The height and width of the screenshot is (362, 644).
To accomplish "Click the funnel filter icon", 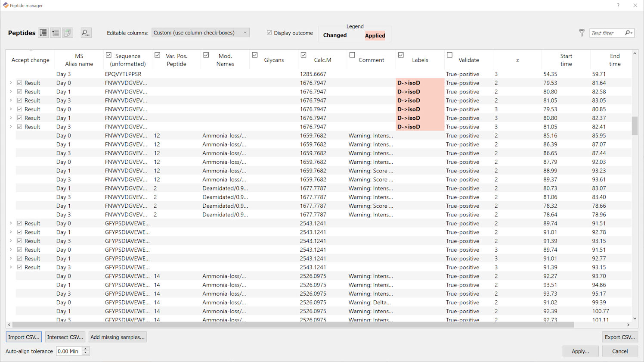I will pyautogui.click(x=582, y=33).
